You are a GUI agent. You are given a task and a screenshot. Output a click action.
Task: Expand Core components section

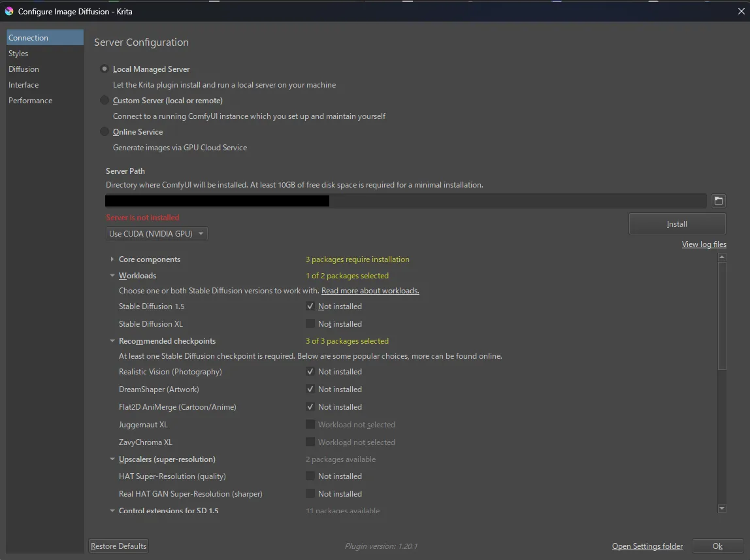coord(112,259)
